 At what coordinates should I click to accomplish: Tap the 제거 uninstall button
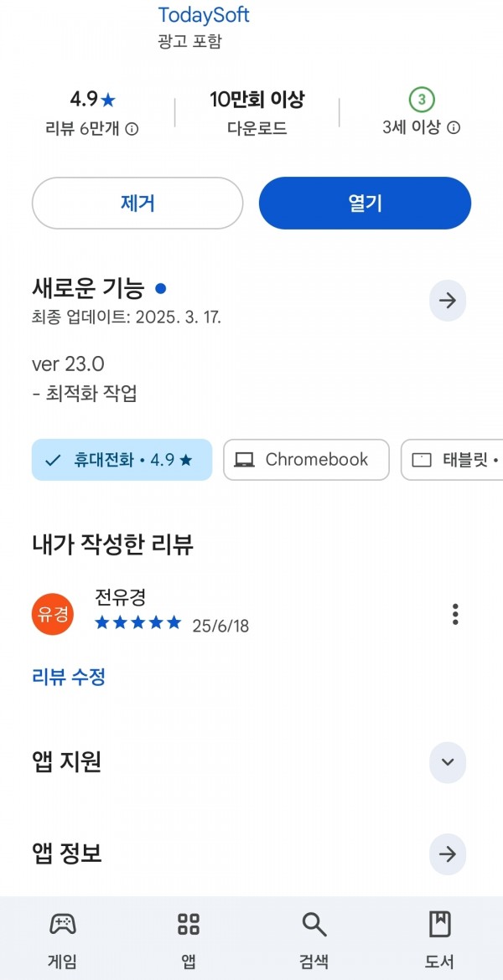137,204
